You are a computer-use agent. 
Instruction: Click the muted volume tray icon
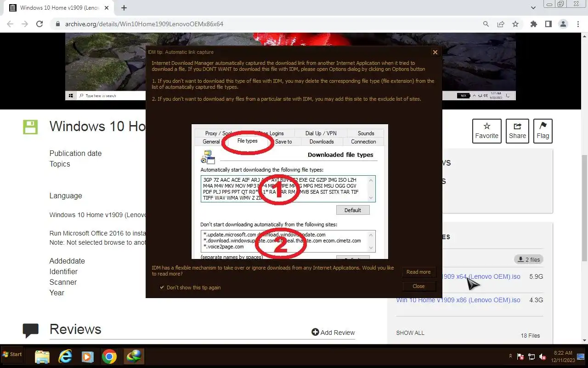pos(543,356)
